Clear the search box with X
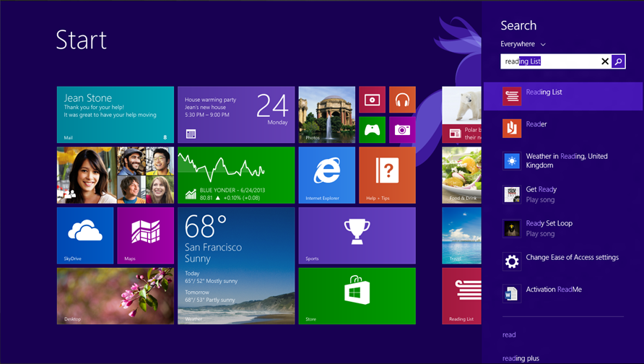 [x=605, y=62]
